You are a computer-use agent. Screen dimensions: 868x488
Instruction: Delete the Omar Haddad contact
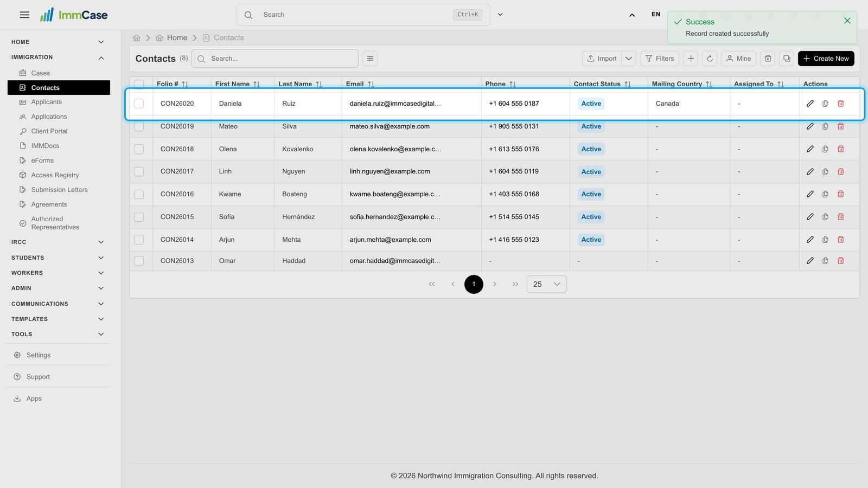[x=840, y=261]
